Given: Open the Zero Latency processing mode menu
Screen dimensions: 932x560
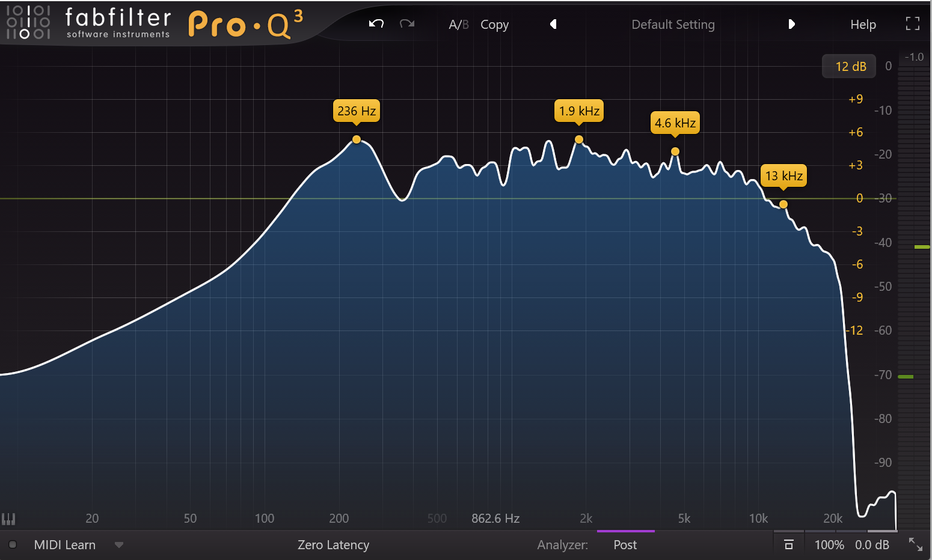Looking at the screenshot, I should (333, 545).
